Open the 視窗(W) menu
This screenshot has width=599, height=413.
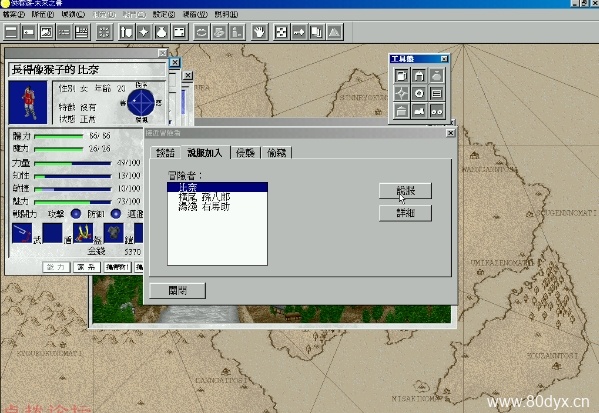(x=195, y=15)
